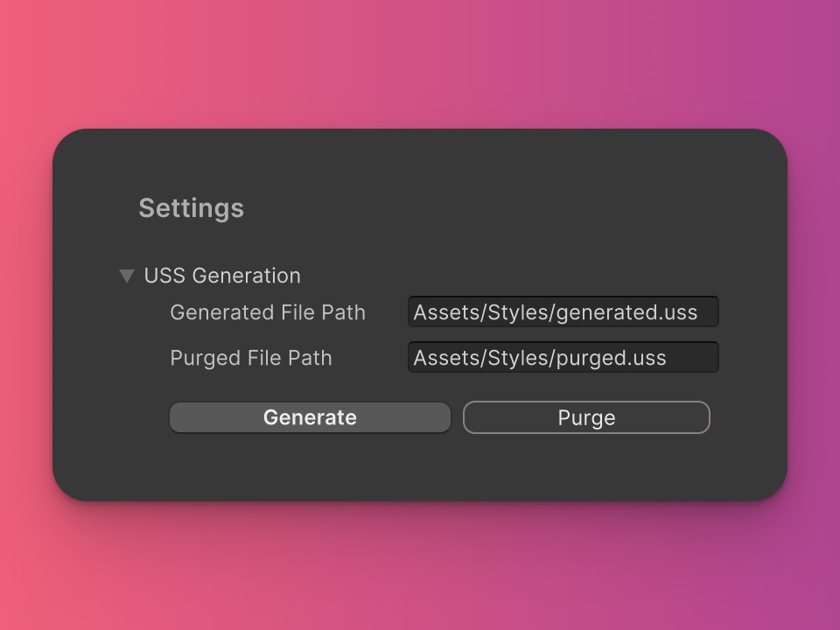Click the Purge button
This screenshot has height=630, width=840.
click(x=586, y=417)
